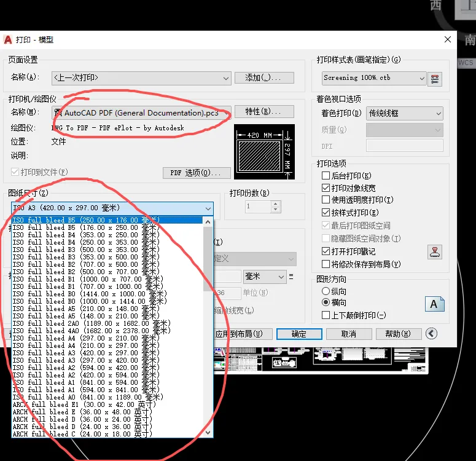The image size is (476, 461).
Task: Select ISO full bleed B3 (500.00 x 353.00)
Action: coord(107,249)
